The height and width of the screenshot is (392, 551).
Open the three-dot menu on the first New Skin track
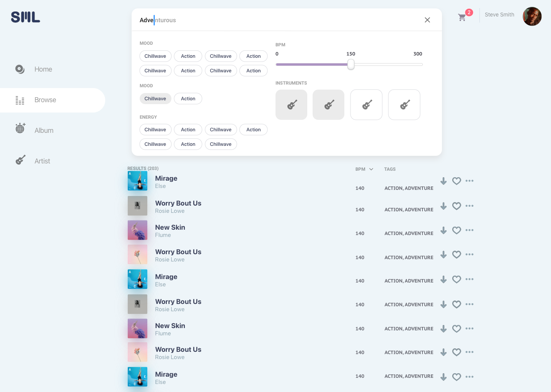(x=469, y=230)
